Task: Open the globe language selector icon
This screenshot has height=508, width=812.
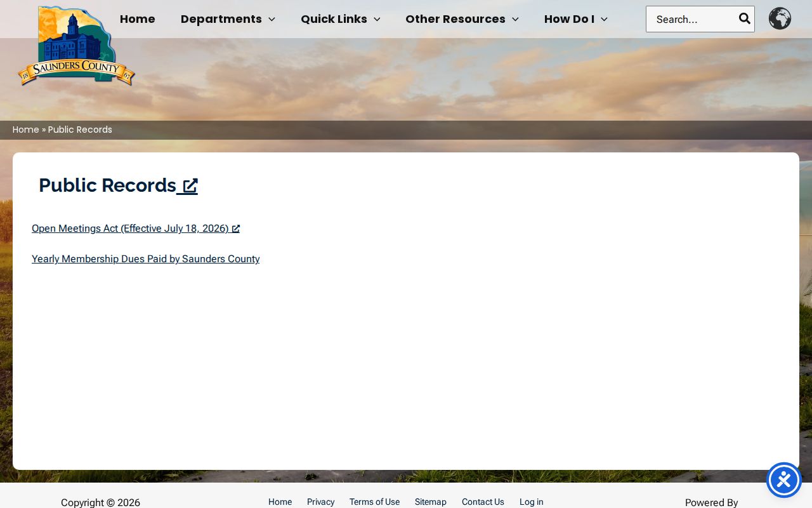Action: tap(780, 18)
